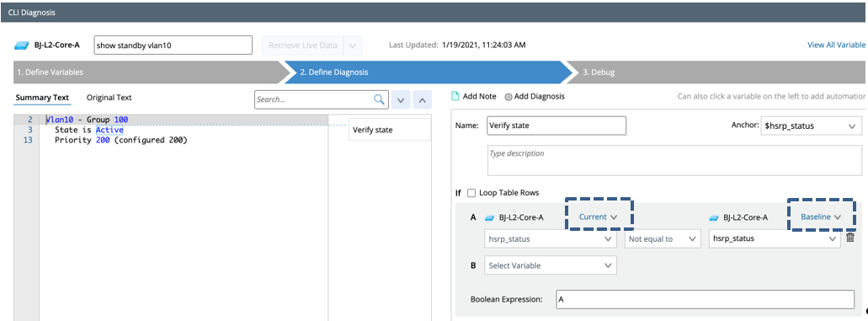Click the right BJ-L2-Core-A device label in condition A
The image size is (868, 321).
pyautogui.click(x=745, y=217)
